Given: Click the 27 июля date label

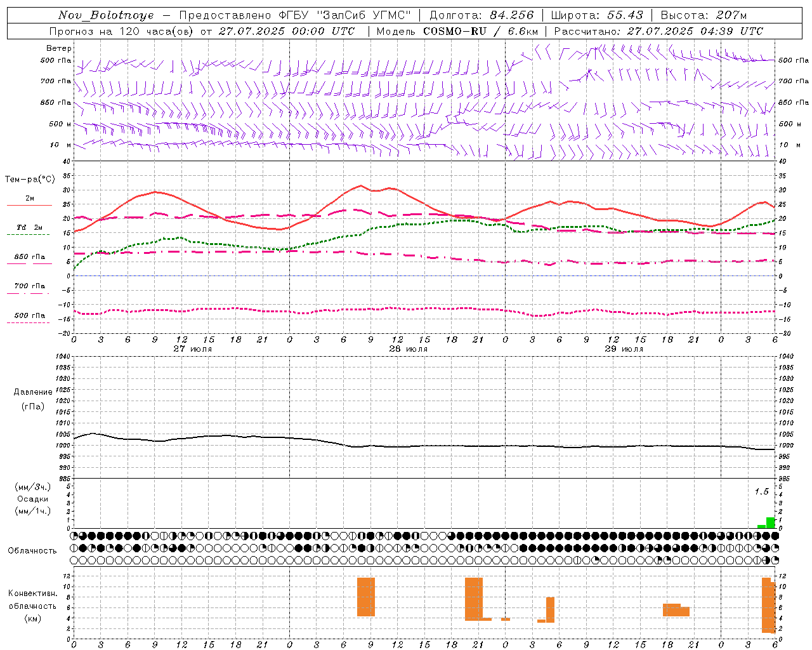Looking at the screenshot, I should [x=193, y=348].
